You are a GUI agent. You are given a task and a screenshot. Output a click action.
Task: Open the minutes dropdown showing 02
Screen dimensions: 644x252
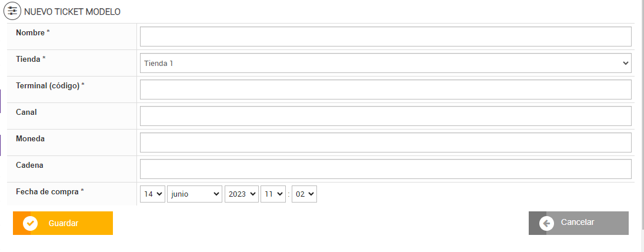coord(304,194)
